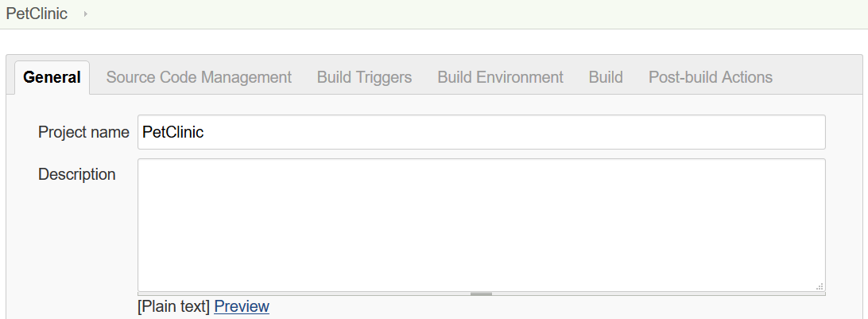
Task: Jump to the Build tab
Action: [x=606, y=77]
